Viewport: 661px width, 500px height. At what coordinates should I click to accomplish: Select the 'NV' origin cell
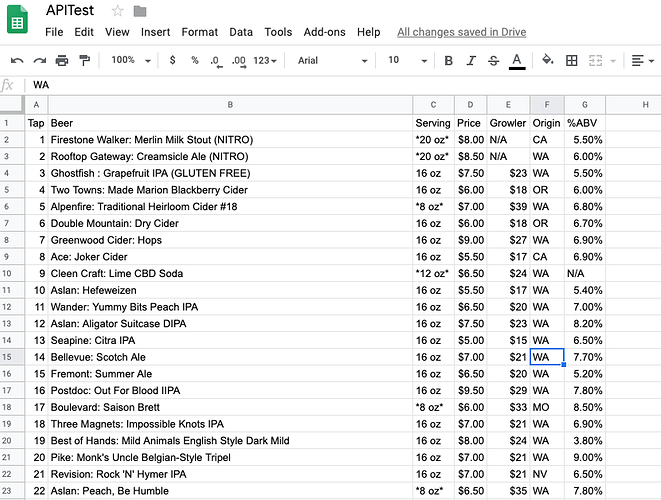click(547, 474)
